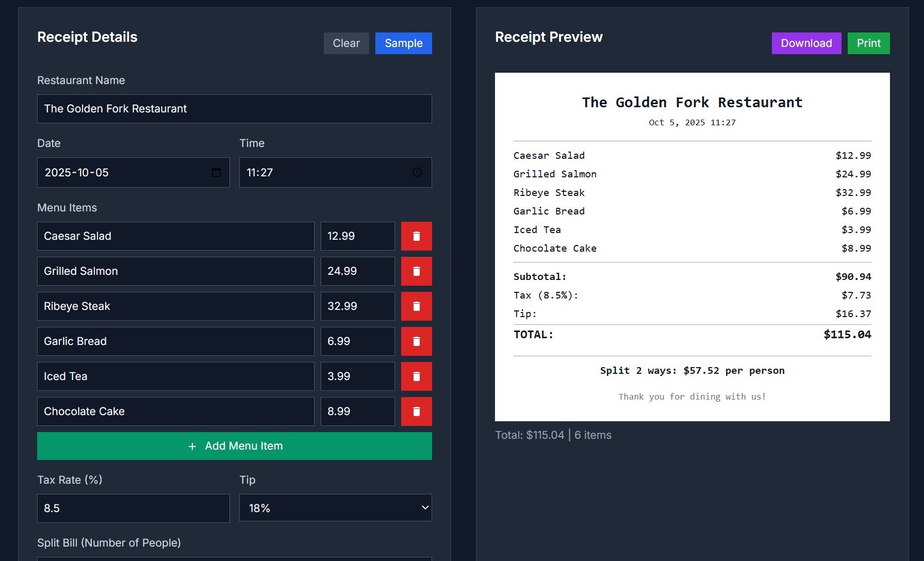Remove Garlic Bread with trash button
The width and height of the screenshot is (924, 561).
(416, 341)
